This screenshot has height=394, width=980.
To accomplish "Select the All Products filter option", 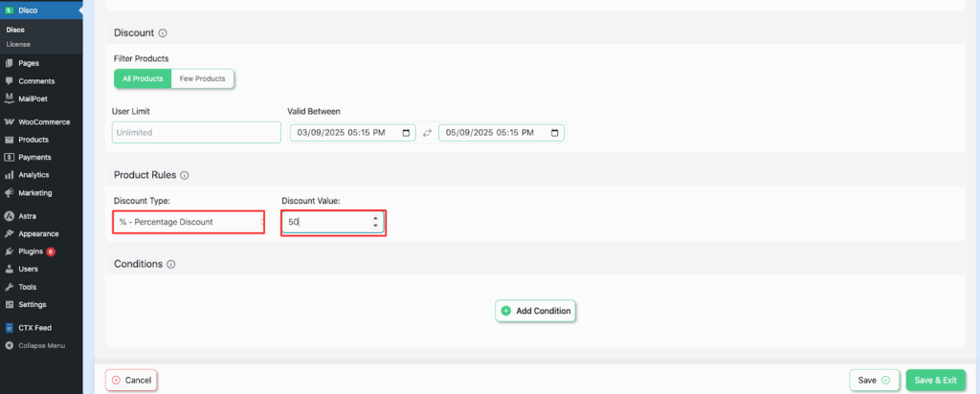I will (x=143, y=78).
